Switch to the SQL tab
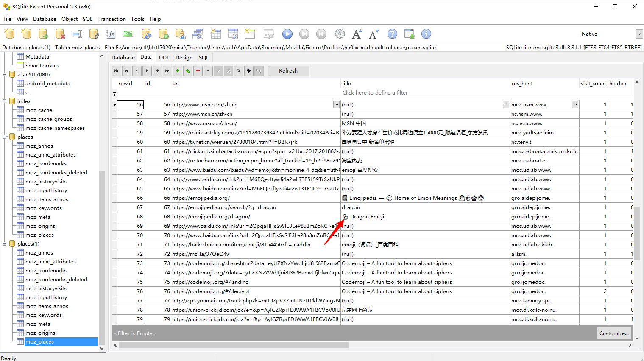 point(204,58)
